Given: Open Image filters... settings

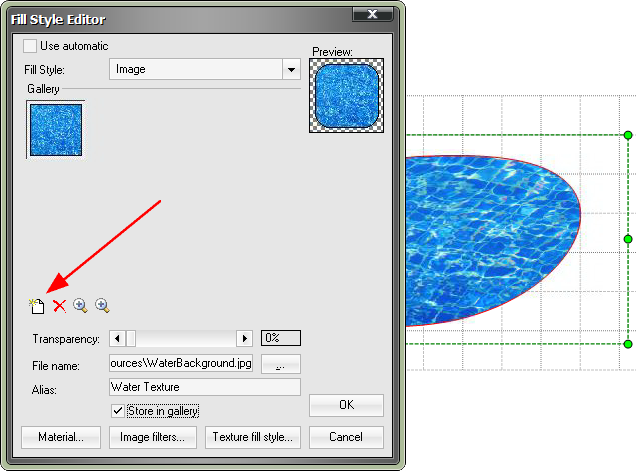Looking at the screenshot, I should point(153,437).
